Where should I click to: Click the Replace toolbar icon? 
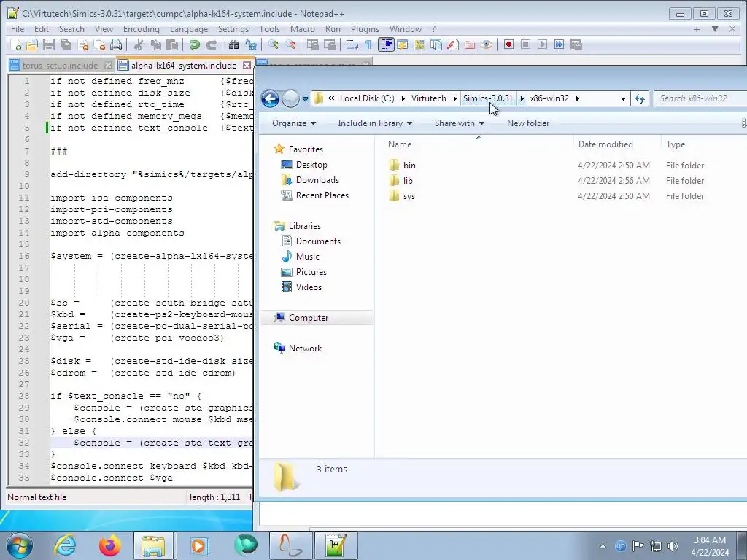point(251,44)
